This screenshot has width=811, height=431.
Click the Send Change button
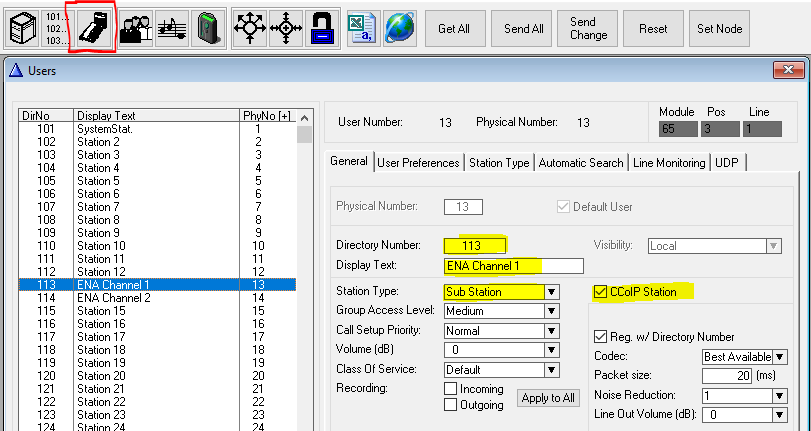click(588, 28)
